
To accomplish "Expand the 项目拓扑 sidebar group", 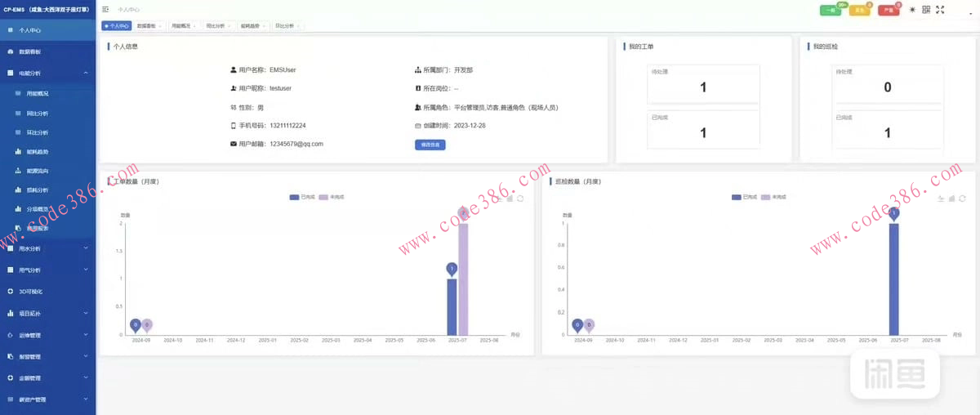I will [47, 313].
